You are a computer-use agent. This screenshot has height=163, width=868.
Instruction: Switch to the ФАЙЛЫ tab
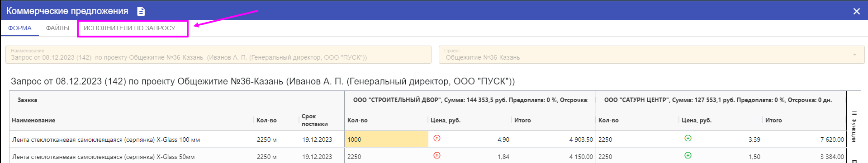tap(57, 28)
